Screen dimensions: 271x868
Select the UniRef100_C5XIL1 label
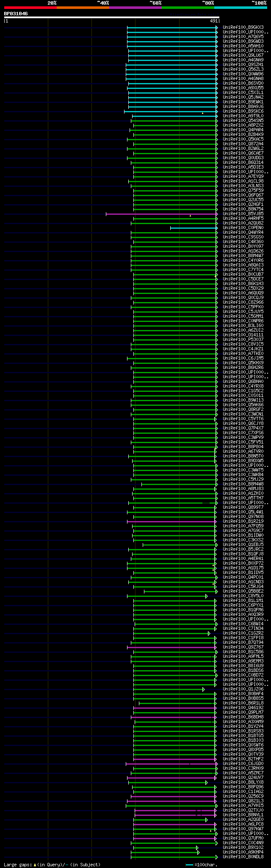pyautogui.click(x=243, y=93)
